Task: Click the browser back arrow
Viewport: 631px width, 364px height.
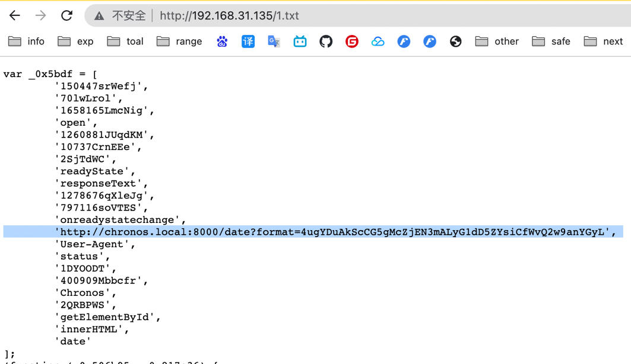Action: click(15, 15)
